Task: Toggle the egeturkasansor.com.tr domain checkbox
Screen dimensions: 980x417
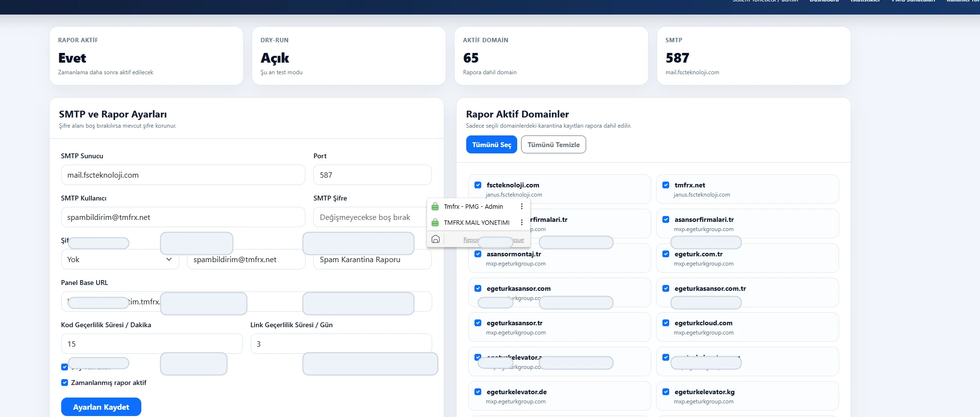Action: [666, 288]
